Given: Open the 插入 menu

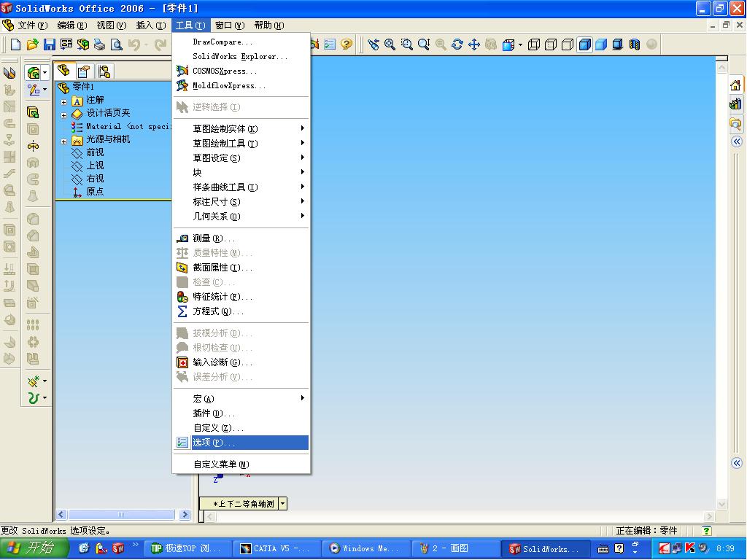Looking at the screenshot, I should pyautogui.click(x=151, y=26).
